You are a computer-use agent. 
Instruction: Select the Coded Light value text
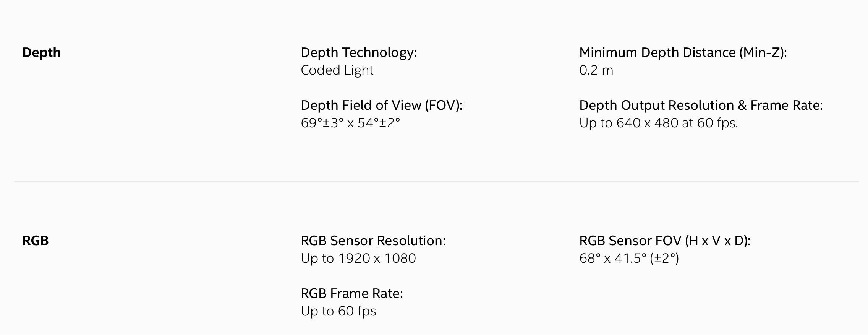pos(337,70)
